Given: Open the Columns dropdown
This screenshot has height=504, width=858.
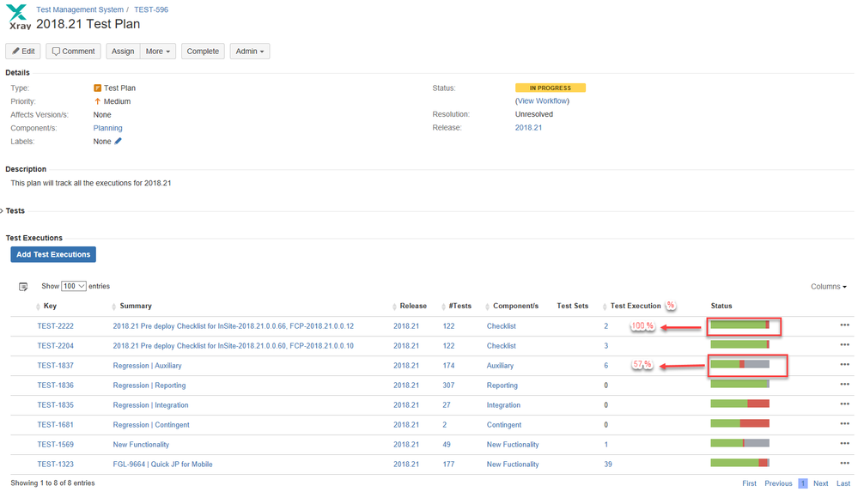Looking at the screenshot, I should click(x=828, y=287).
